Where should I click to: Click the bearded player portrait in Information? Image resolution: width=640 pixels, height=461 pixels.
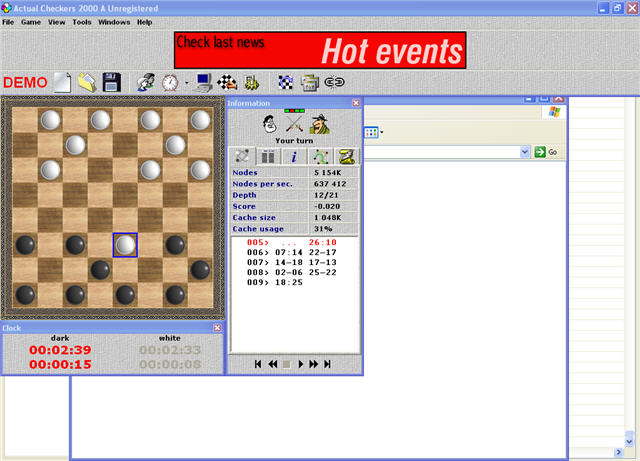(x=270, y=124)
